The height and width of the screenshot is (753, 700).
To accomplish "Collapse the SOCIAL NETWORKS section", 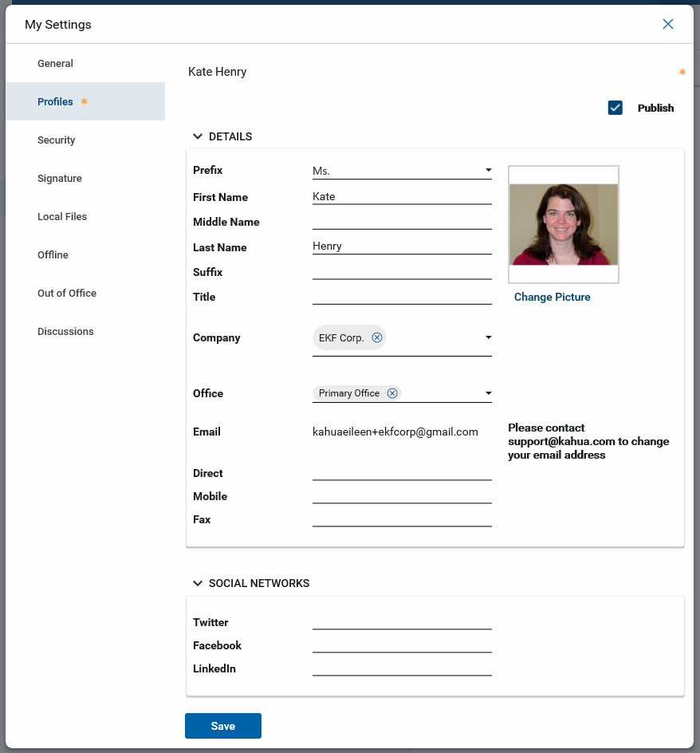I will 199,583.
